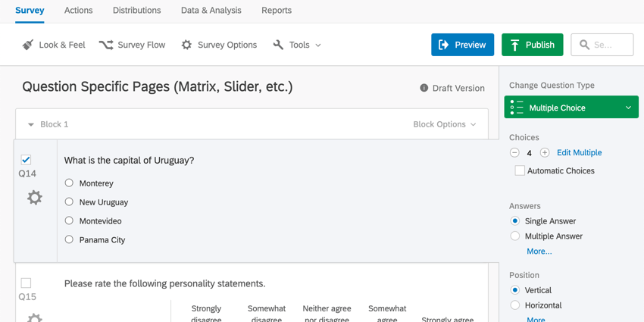Expand the Block Options menu
Viewport: 644px width, 322px height.
tap(445, 124)
